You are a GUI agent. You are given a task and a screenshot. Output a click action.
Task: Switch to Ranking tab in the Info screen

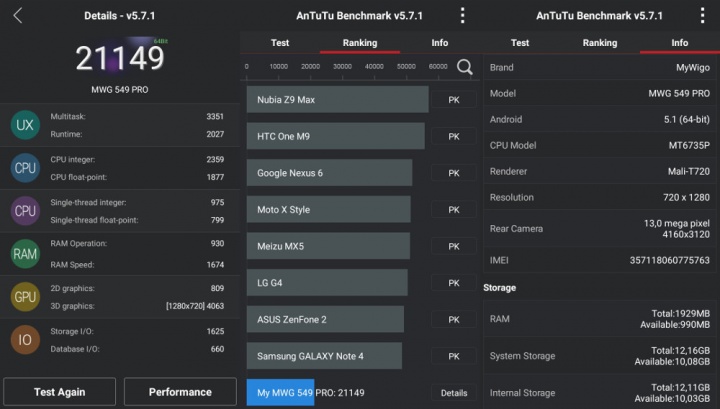coord(600,43)
